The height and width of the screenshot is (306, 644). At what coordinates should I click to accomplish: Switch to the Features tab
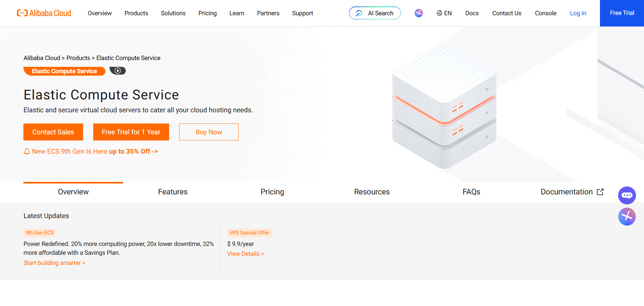[173, 192]
